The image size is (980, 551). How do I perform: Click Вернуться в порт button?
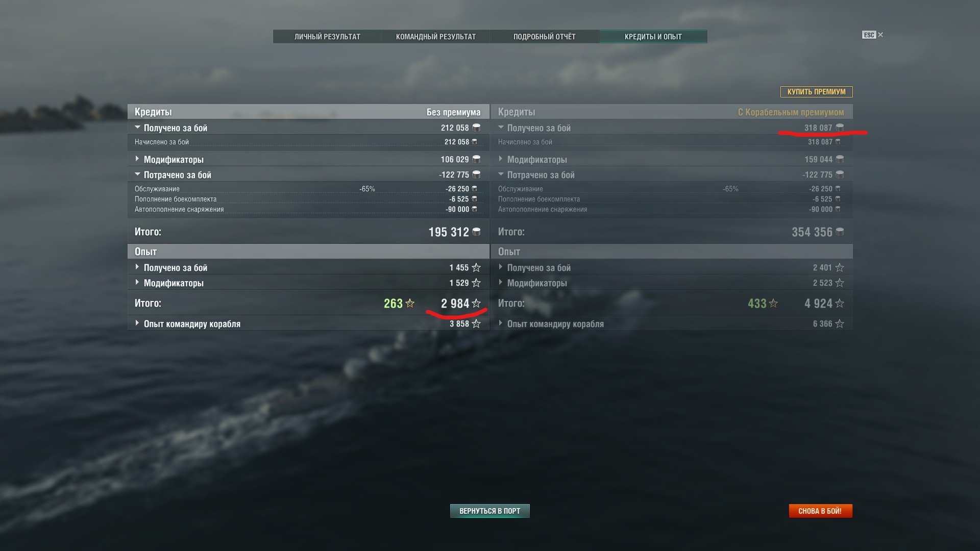pyautogui.click(x=490, y=511)
